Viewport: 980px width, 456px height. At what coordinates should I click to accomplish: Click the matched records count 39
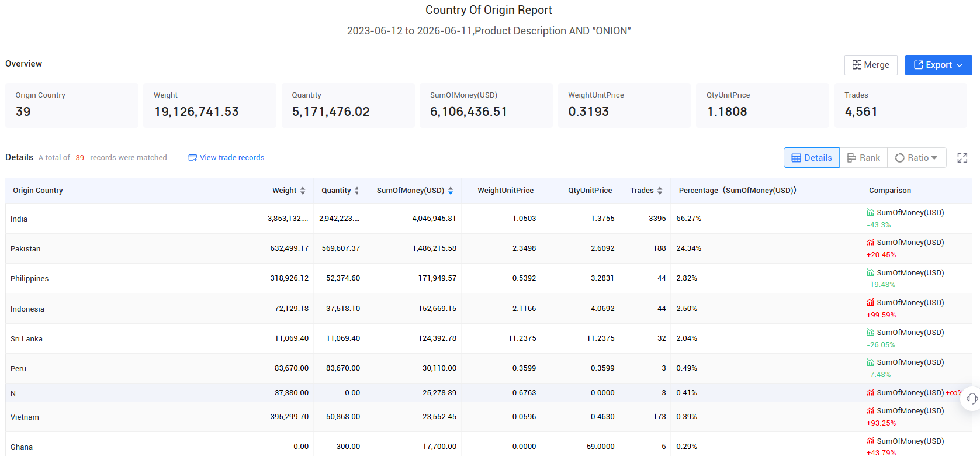tap(79, 158)
